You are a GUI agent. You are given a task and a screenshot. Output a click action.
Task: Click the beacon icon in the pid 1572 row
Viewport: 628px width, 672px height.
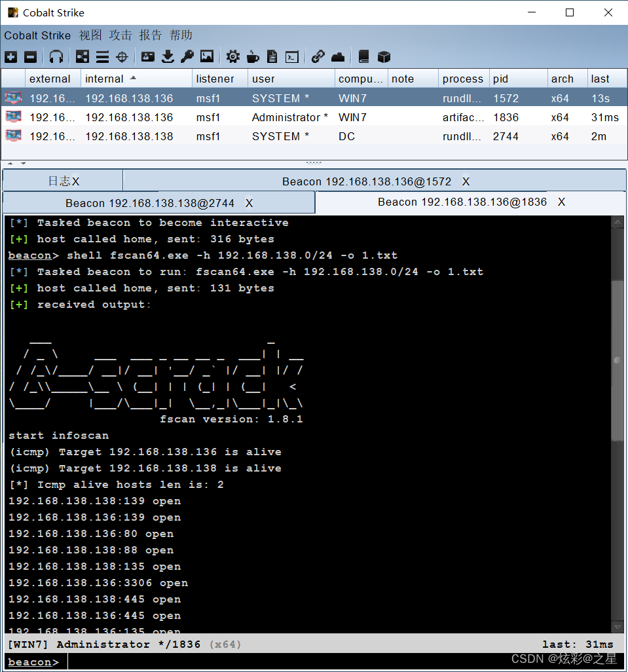coord(13,98)
